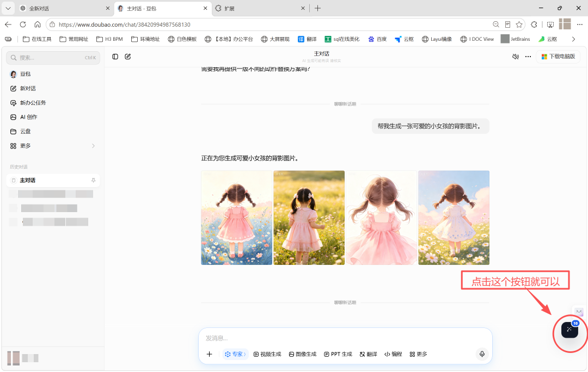Open the 【本地】办公平台 bookmark
This screenshot has width=588, height=372.
click(x=229, y=39)
